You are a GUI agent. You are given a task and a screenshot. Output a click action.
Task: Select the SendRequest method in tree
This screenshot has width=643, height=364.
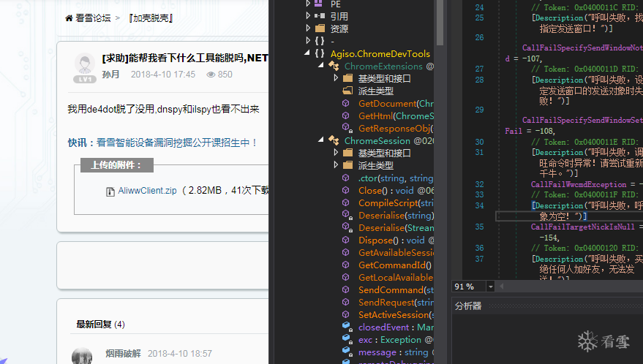396,302
